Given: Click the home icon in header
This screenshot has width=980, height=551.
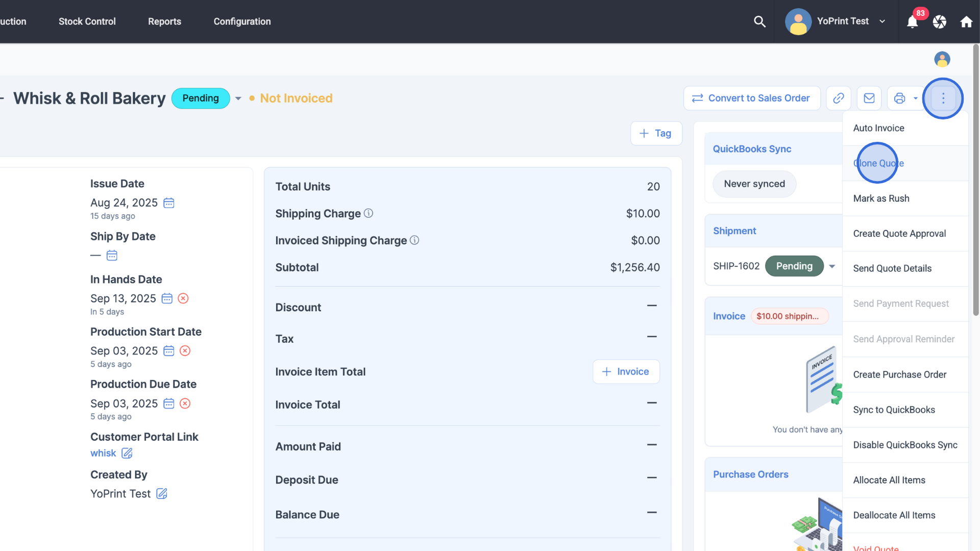Looking at the screenshot, I should pyautogui.click(x=966, y=22).
